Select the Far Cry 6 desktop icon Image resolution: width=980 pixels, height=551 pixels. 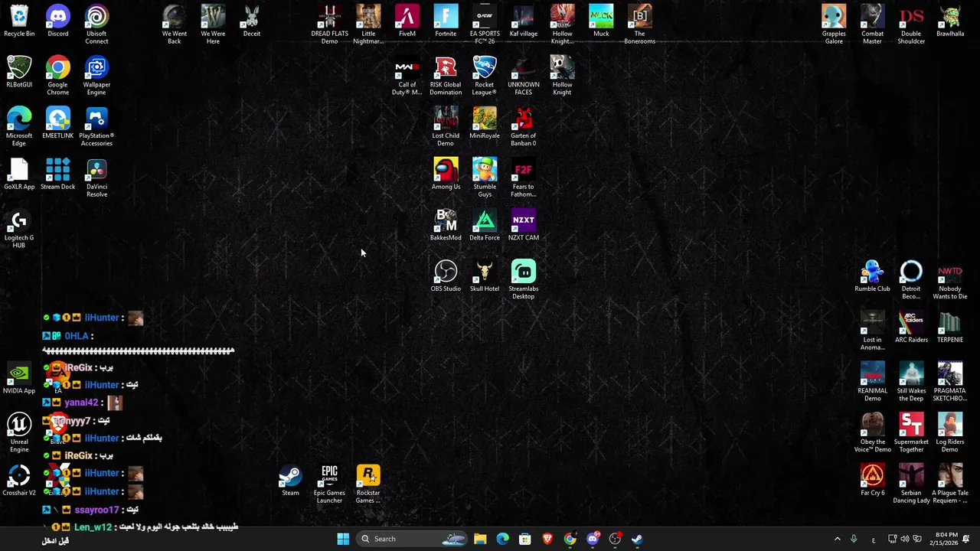873,481
